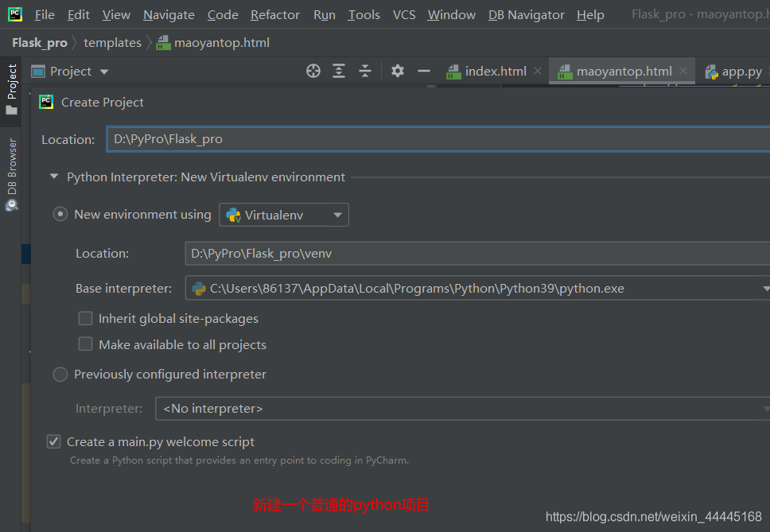Open the No interpreter combo box
This screenshot has width=770, height=532.
pos(462,409)
